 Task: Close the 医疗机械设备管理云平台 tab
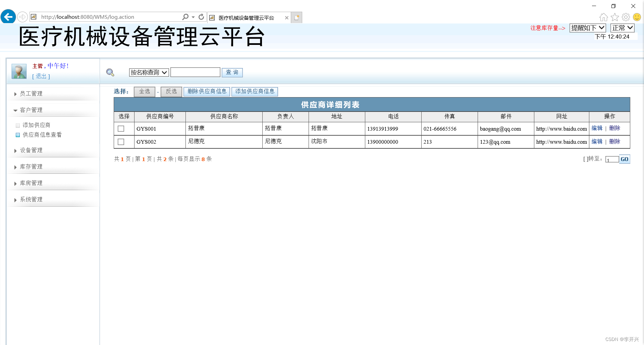(x=286, y=18)
